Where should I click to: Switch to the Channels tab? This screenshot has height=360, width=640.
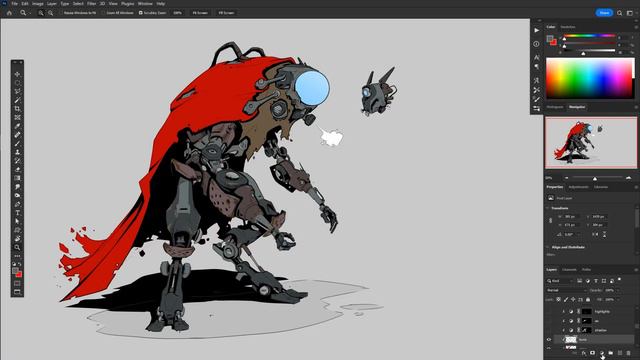(569, 270)
